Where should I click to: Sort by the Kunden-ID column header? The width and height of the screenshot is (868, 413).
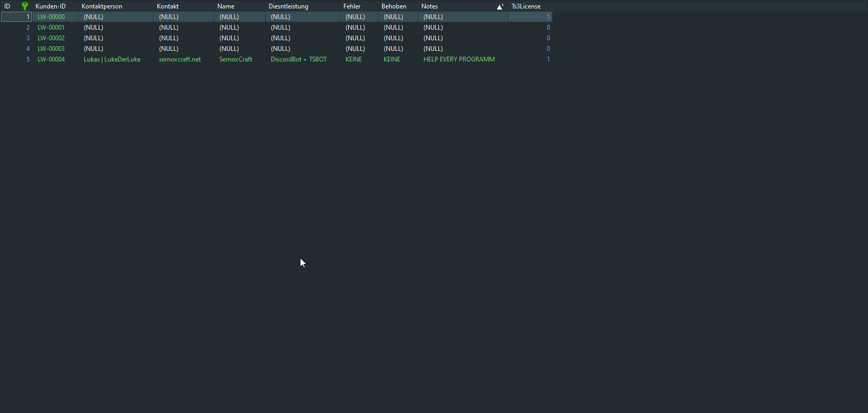click(50, 6)
